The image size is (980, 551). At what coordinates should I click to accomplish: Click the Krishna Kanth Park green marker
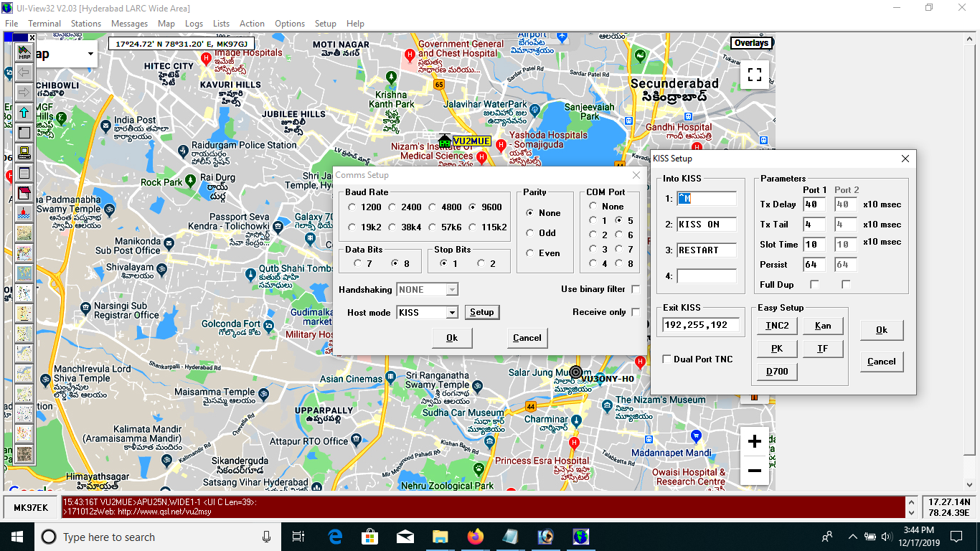click(390, 77)
